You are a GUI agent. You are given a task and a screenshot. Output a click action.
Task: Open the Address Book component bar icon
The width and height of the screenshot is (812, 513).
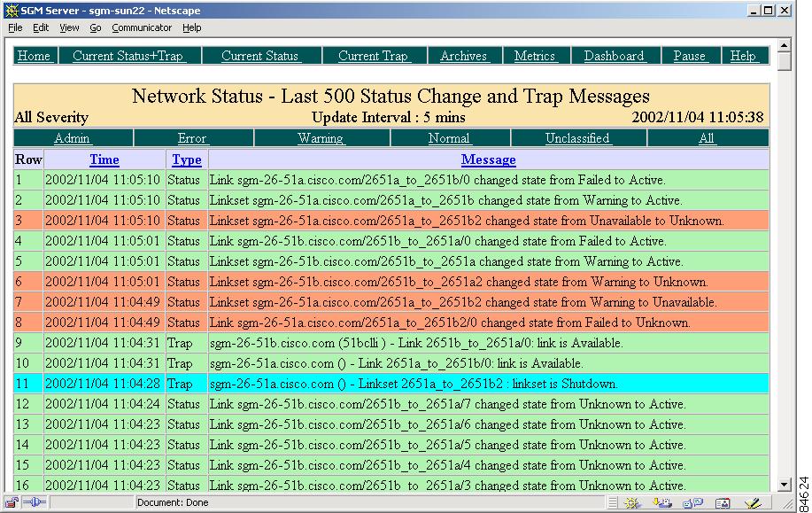723,502
